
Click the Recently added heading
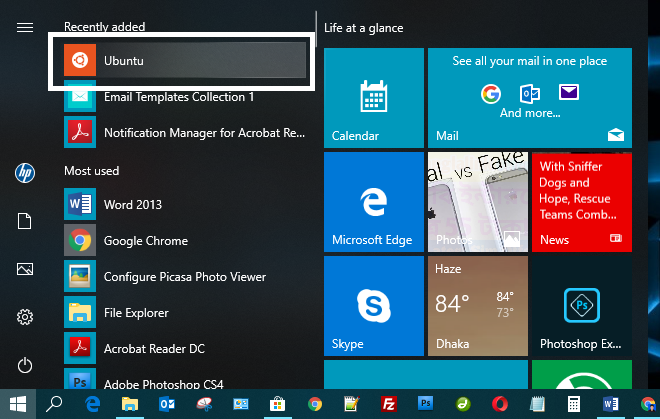pos(104,27)
